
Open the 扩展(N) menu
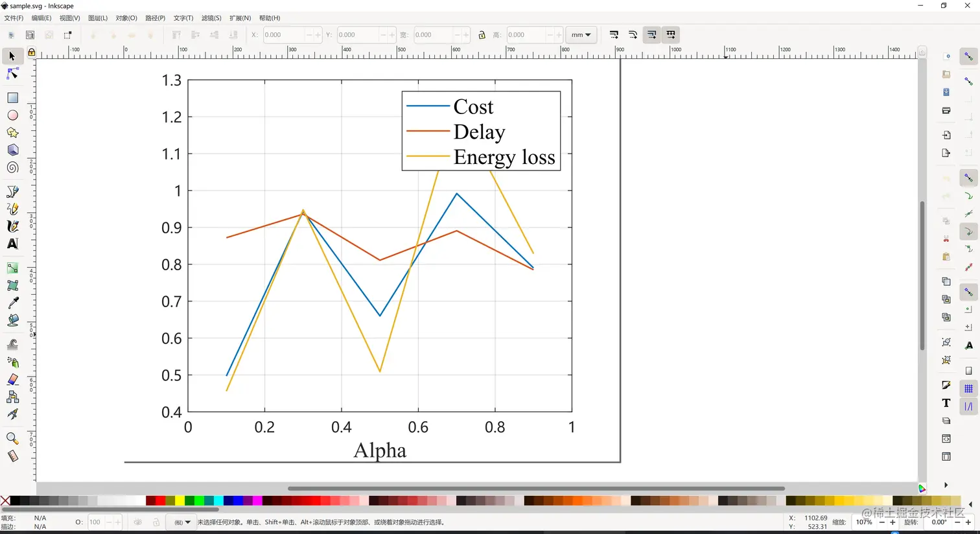click(240, 18)
